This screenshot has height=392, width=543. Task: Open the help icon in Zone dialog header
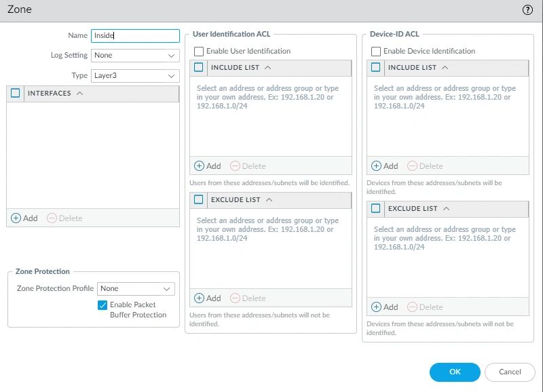pos(527,10)
